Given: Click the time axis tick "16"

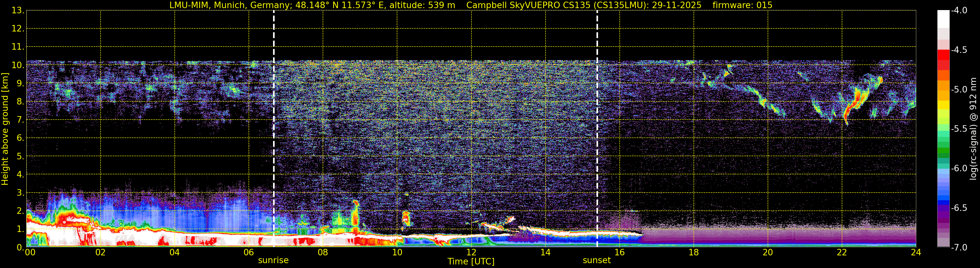Looking at the screenshot, I should tap(619, 252).
